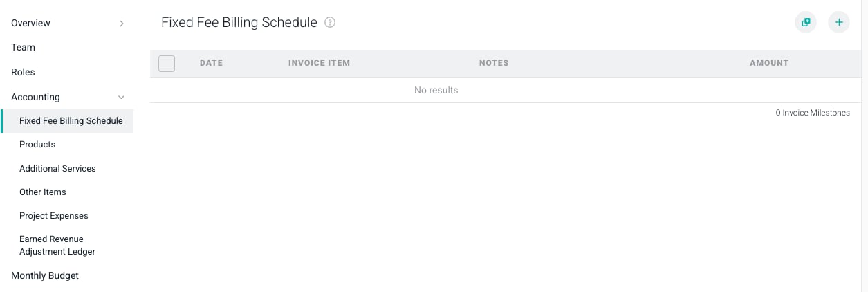This screenshot has width=868, height=292.
Task: Open Products under Accounting
Action: 37,145
